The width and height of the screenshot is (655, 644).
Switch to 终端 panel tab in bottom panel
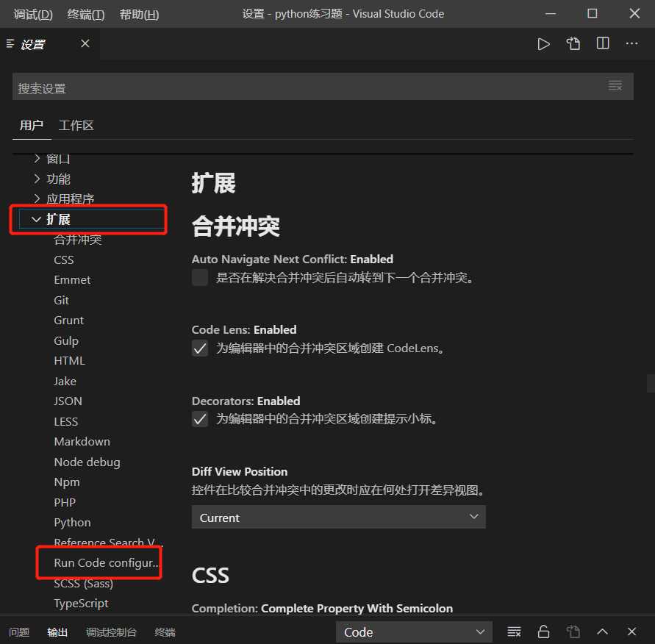(165, 632)
